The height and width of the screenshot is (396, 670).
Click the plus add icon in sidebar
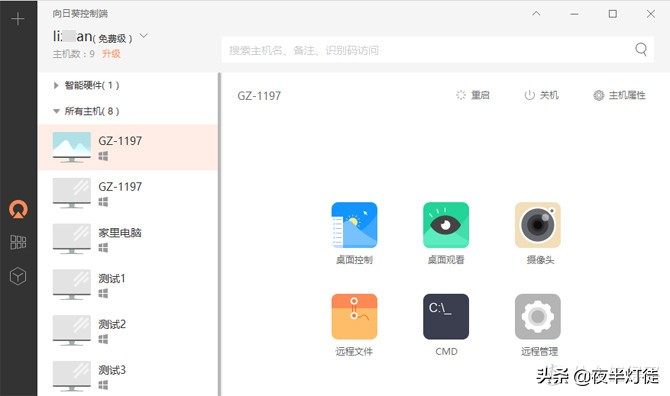click(18, 19)
